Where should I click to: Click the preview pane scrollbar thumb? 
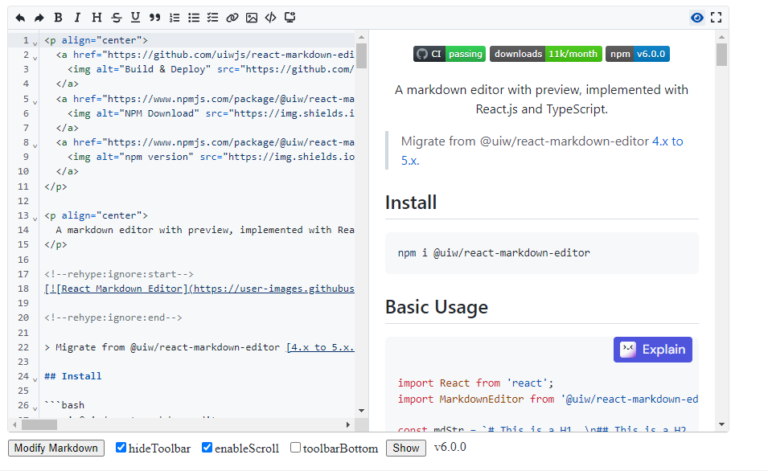pos(721,54)
